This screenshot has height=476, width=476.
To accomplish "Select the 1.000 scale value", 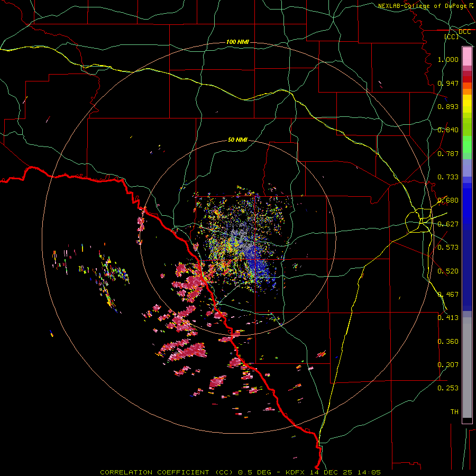I will (448, 59).
